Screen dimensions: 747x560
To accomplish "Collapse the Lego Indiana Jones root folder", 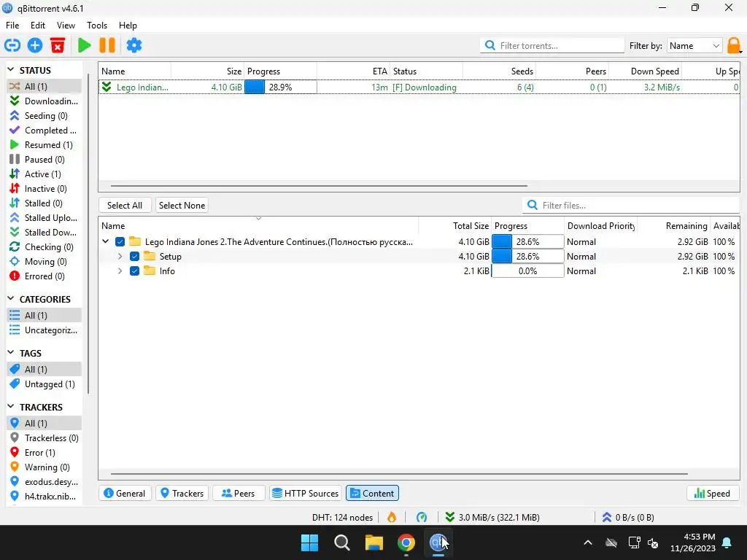I will tap(106, 242).
